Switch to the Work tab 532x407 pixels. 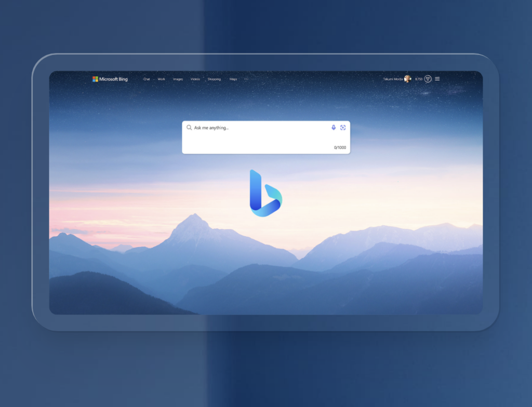pyautogui.click(x=161, y=79)
